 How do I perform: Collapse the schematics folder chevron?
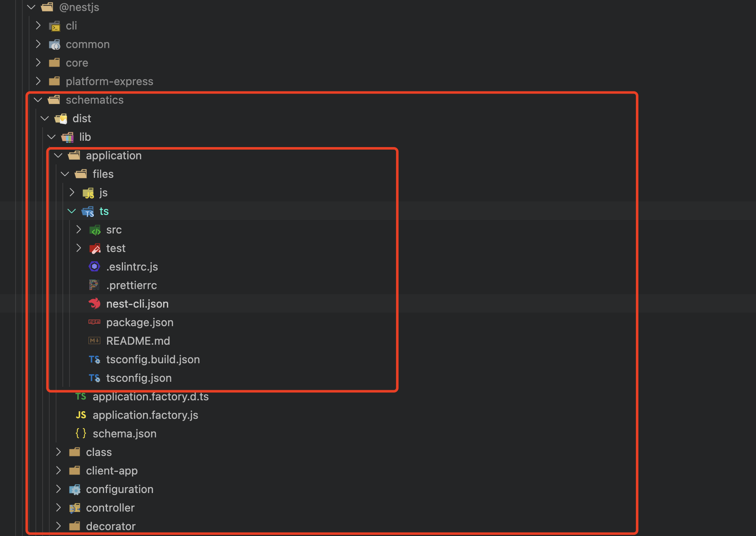[38, 100]
